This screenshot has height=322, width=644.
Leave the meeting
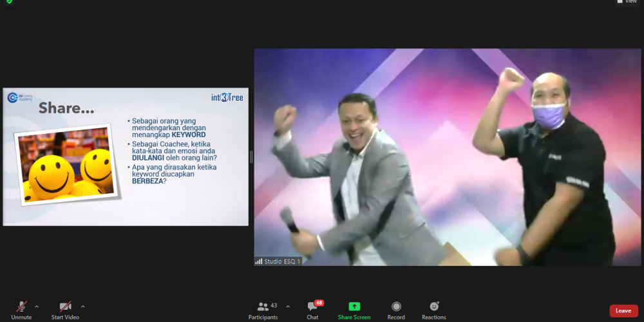click(623, 310)
